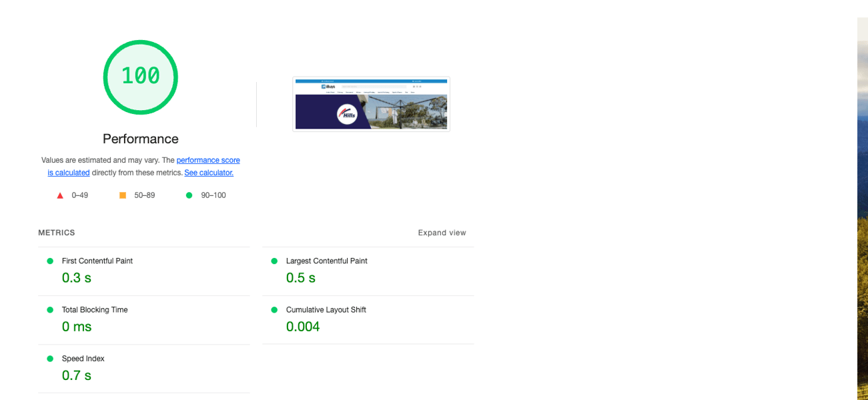Click the green circle 90–100 legend icon

[189, 195]
